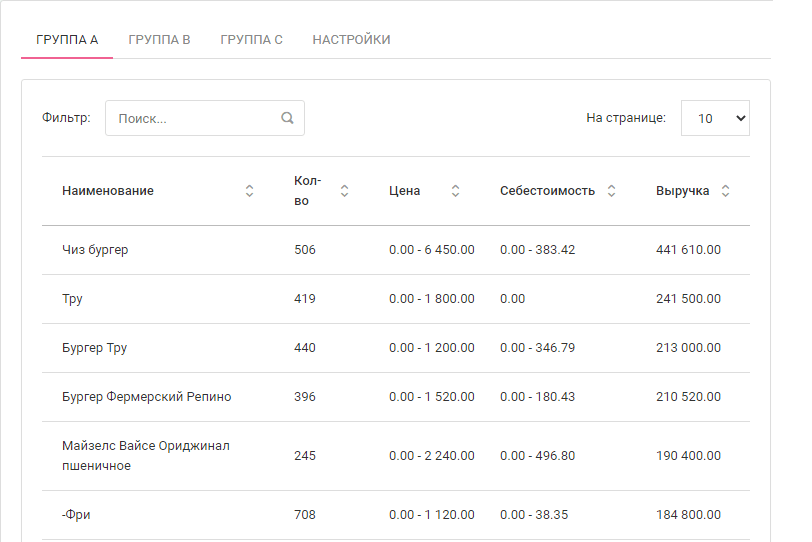The width and height of the screenshot is (812, 542).
Task: Sort by Выручка using arrows icon
Action: coord(725,191)
